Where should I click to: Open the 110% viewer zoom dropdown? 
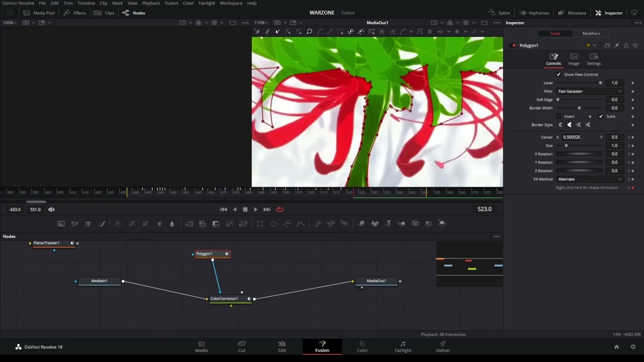261,23
